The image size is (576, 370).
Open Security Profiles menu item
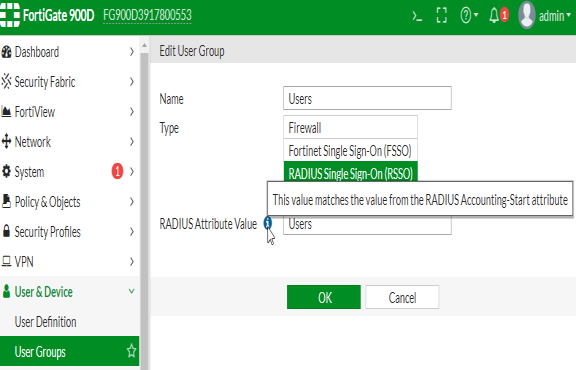pyautogui.click(x=69, y=232)
